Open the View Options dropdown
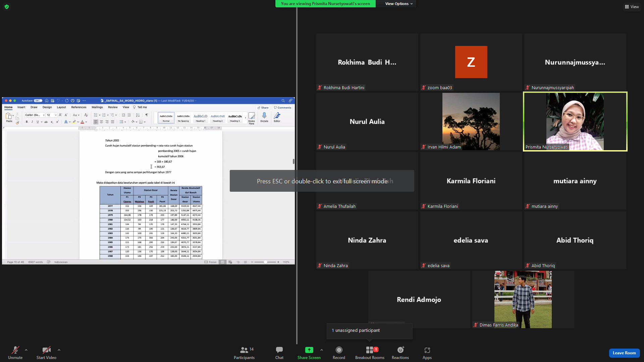This screenshot has height=362, width=644. [399, 4]
